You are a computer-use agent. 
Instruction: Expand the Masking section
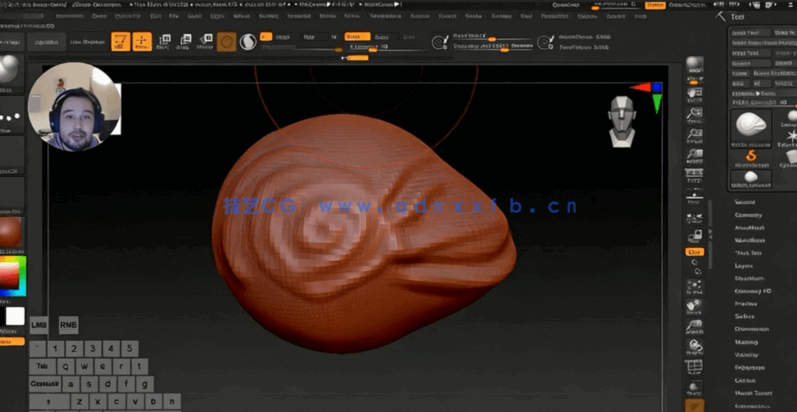(x=746, y=342)
